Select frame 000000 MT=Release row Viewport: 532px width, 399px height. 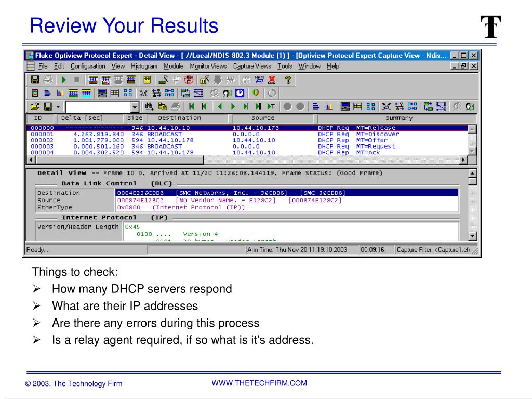coord(247,128)
